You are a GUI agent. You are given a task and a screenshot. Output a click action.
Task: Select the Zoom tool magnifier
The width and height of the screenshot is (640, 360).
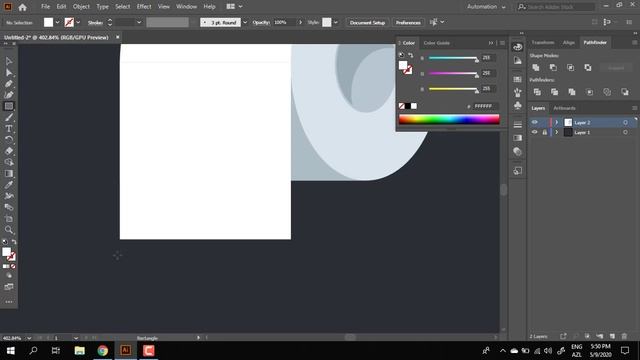point(9,230)
